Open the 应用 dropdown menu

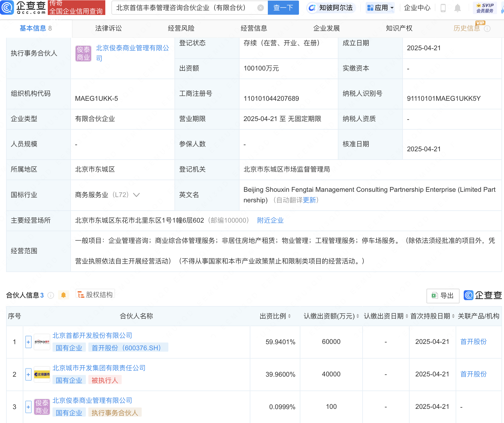point(380,8)
